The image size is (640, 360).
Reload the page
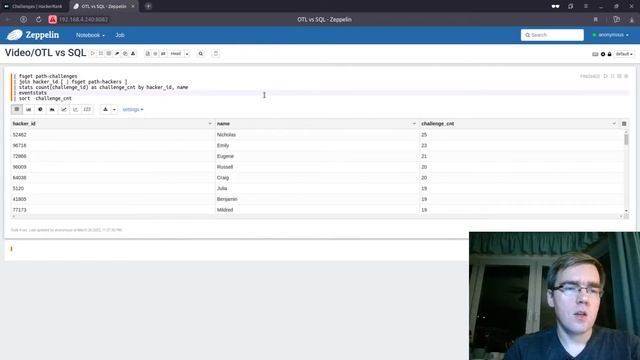pos(38,19)
